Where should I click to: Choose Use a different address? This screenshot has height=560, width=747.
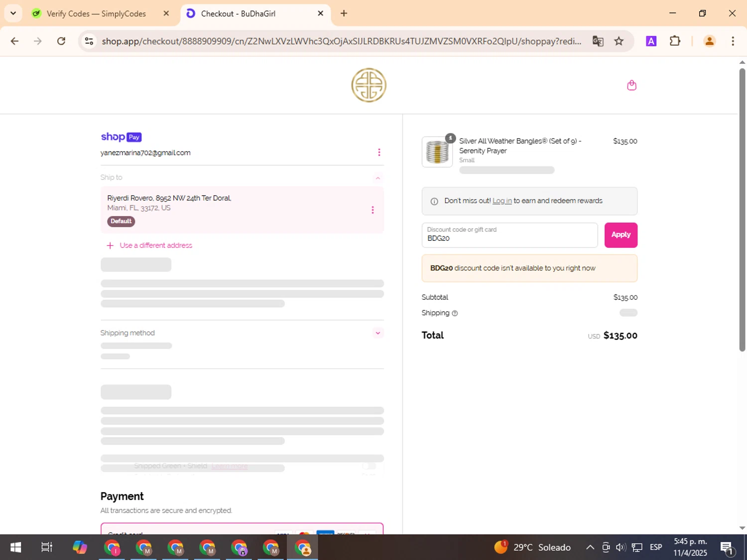[155, 245]
